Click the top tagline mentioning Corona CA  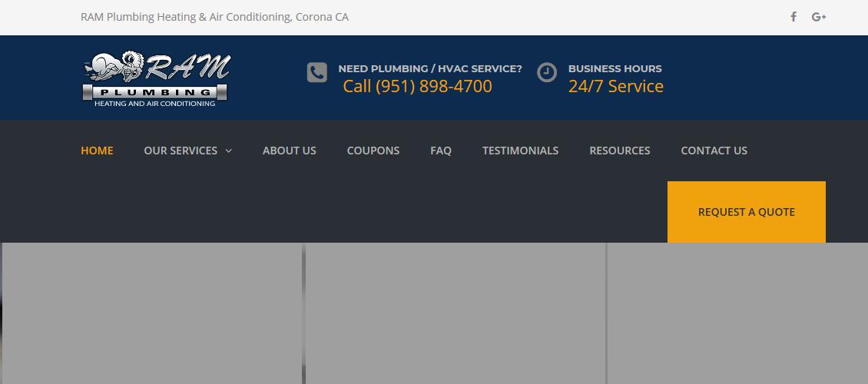214,17
